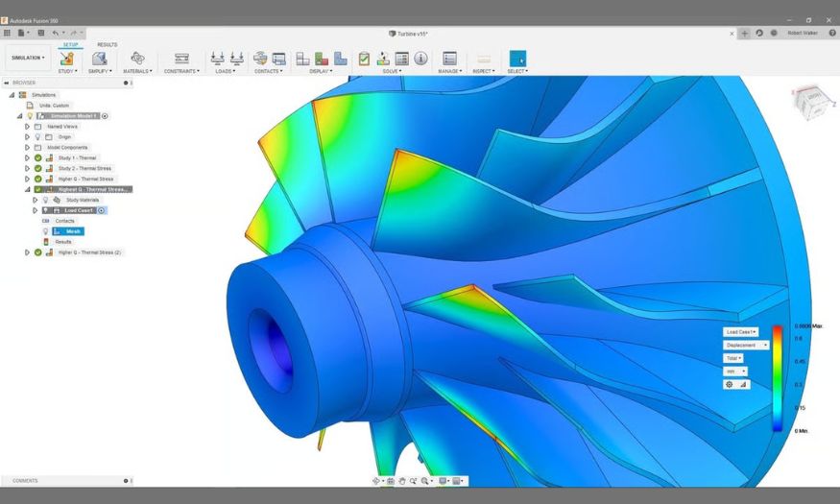Click the Structural Constraints icon
840x504 pixels.
pyautogui.click(x=181, y=59)
